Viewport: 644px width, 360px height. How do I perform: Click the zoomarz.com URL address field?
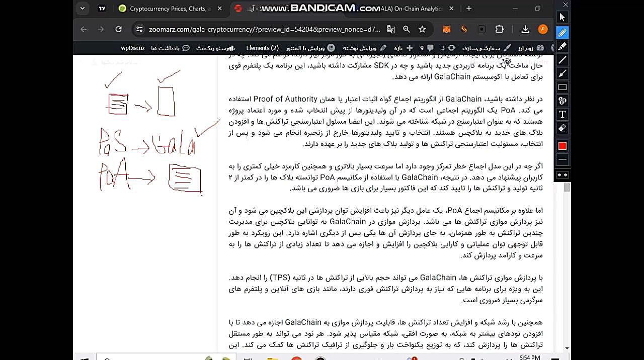pos(265,30)
